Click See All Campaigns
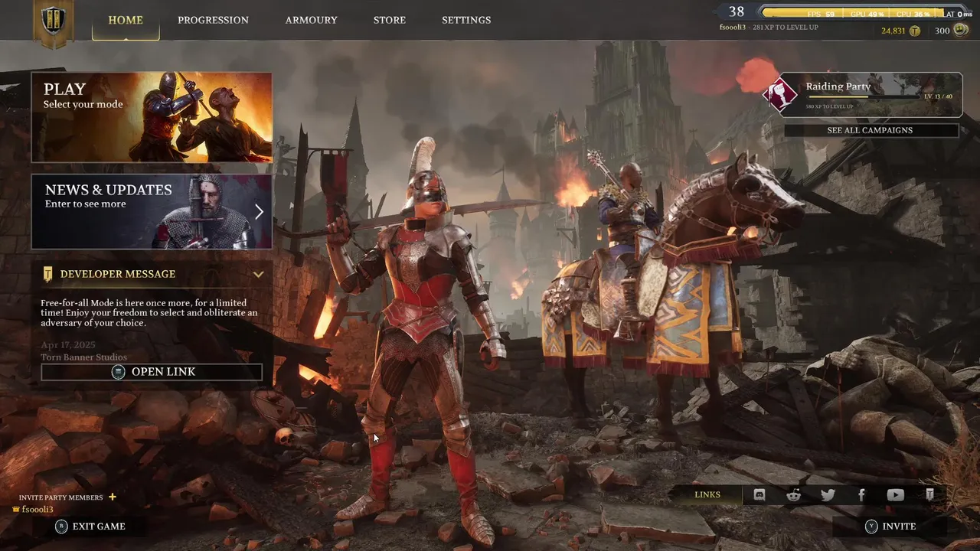This screenshot has height=551, width=980. click(871, 130)
